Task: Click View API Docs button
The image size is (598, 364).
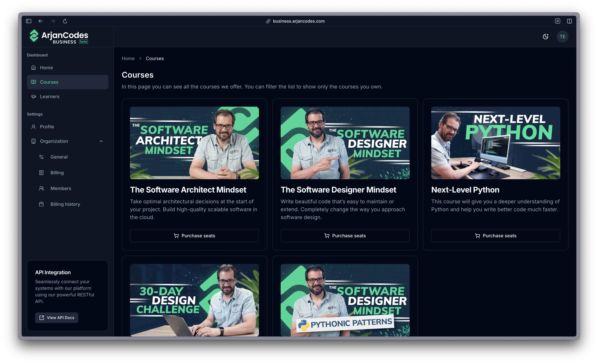Action: pos(57,317)
